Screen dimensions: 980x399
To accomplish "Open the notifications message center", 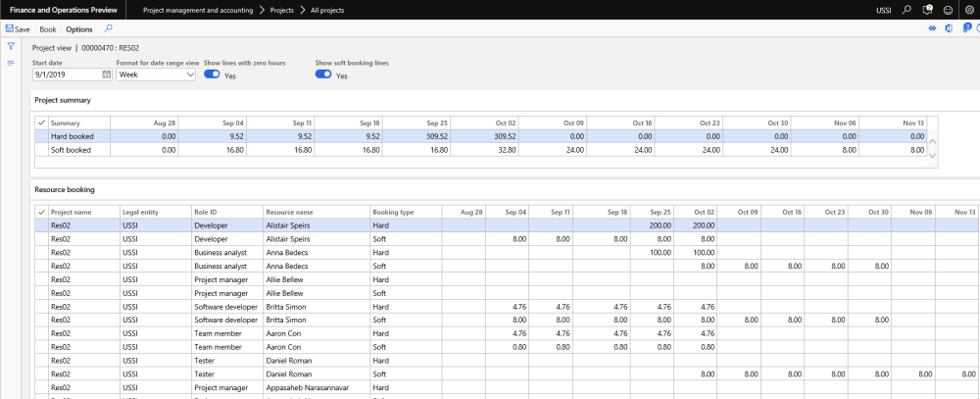I will pyautogui.click(x=926, y=10).
